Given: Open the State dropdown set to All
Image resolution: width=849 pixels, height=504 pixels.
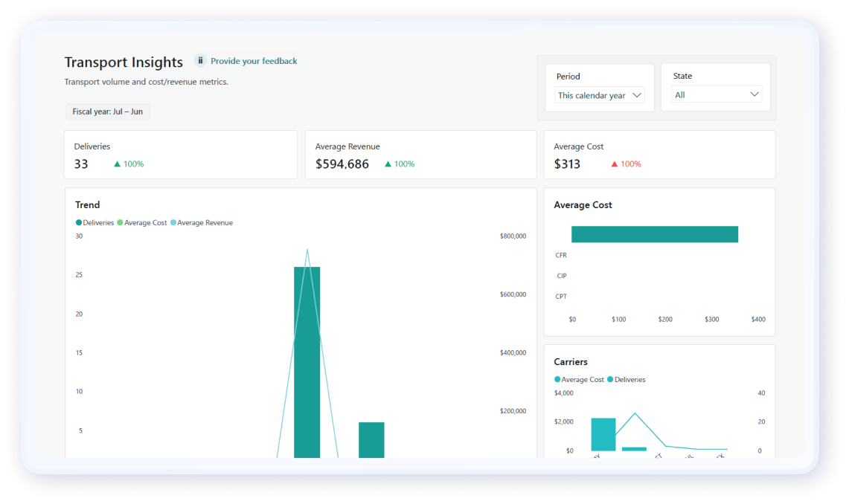Looking at the screenshot, I should pos(716,95).
